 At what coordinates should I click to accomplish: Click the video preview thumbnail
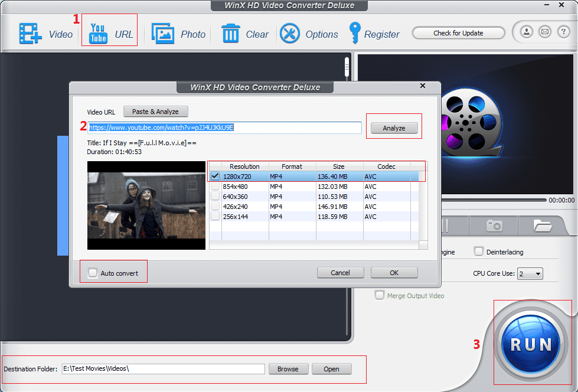pos(146,205)
